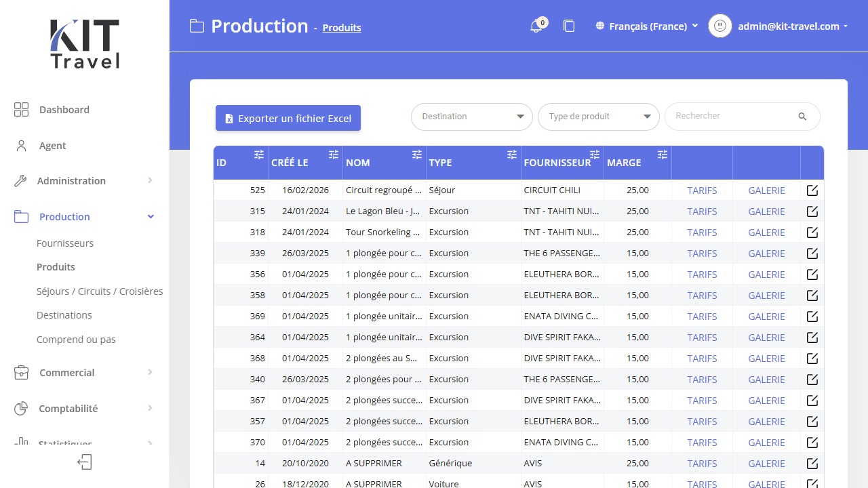Click the search magnifier icon
The width and height of the screenshot is (868, 488).
802,117
